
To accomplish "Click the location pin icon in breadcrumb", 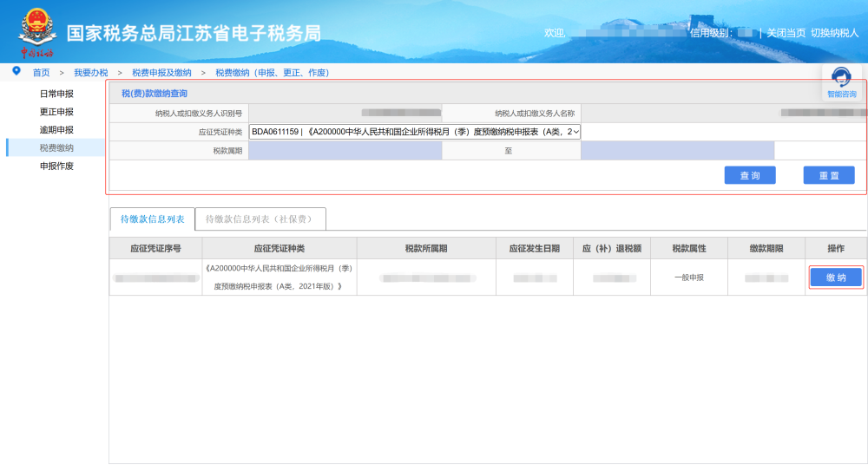I will pos(16,71).
